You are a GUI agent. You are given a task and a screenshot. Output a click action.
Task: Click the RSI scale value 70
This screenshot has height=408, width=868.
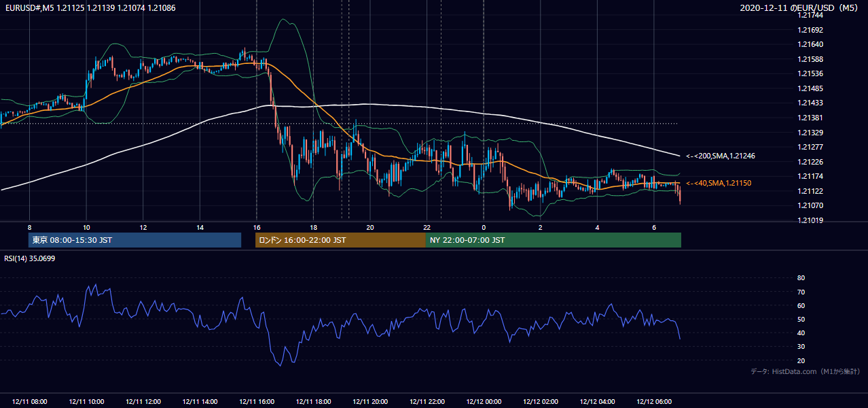click(x=801, y=292)
